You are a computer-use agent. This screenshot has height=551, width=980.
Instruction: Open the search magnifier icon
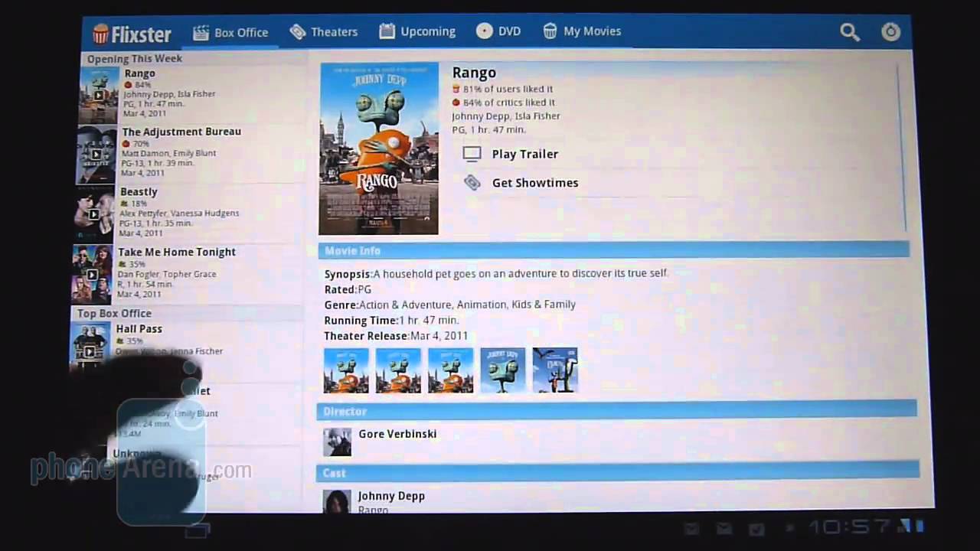(850, 32)
